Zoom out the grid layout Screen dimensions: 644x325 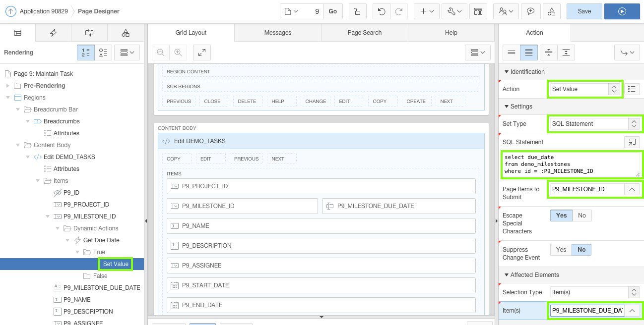click(x=161, y=53)
